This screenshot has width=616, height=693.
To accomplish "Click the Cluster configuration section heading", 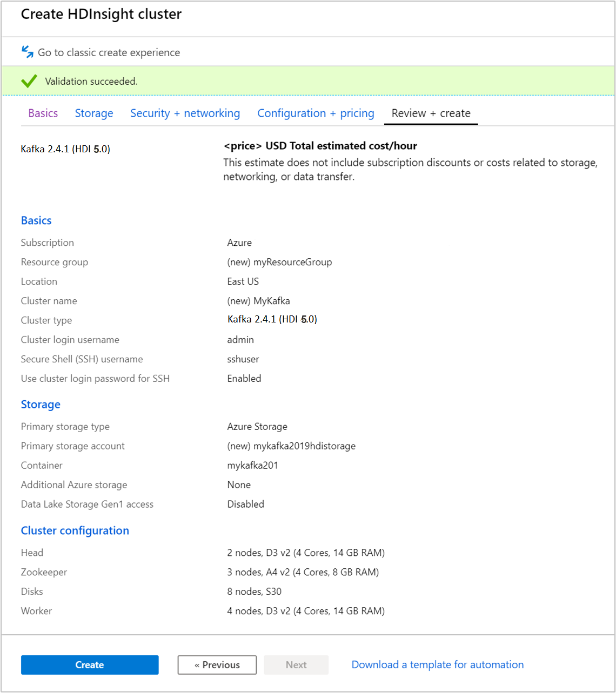I will [75, 530].
